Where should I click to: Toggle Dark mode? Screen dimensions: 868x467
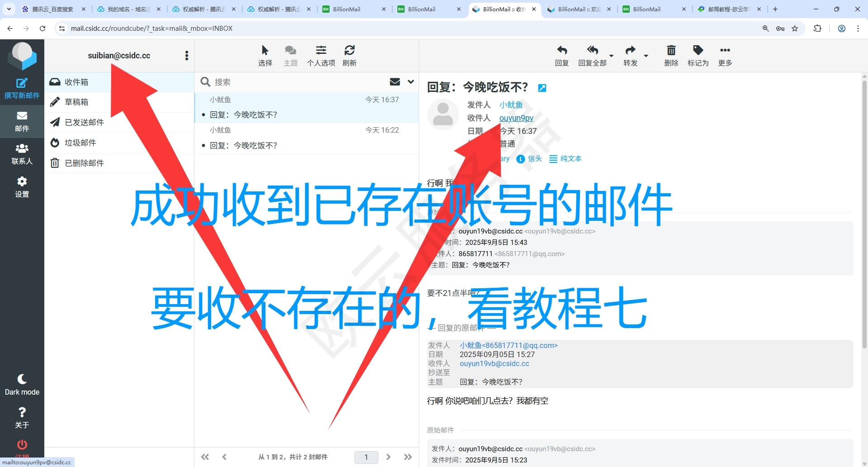coord(22,385)
